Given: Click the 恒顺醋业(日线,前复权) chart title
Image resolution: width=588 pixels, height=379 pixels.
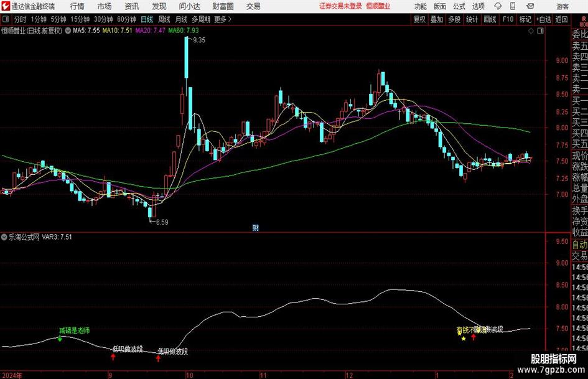Looking at the screenshot, I should (x=32, y=30).
